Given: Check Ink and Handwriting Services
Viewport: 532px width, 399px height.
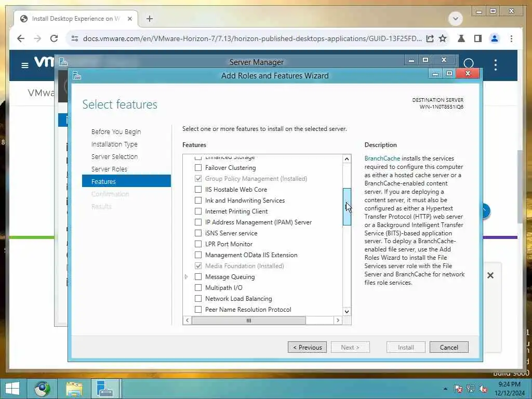Looking at the screenshot, I should (x=198, y=200).
